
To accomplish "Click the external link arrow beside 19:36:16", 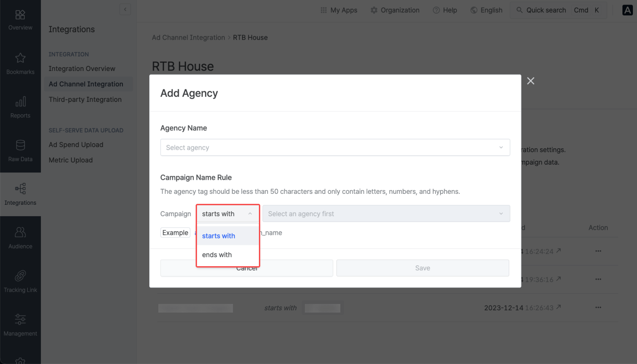I will click(x=558, y=279).
